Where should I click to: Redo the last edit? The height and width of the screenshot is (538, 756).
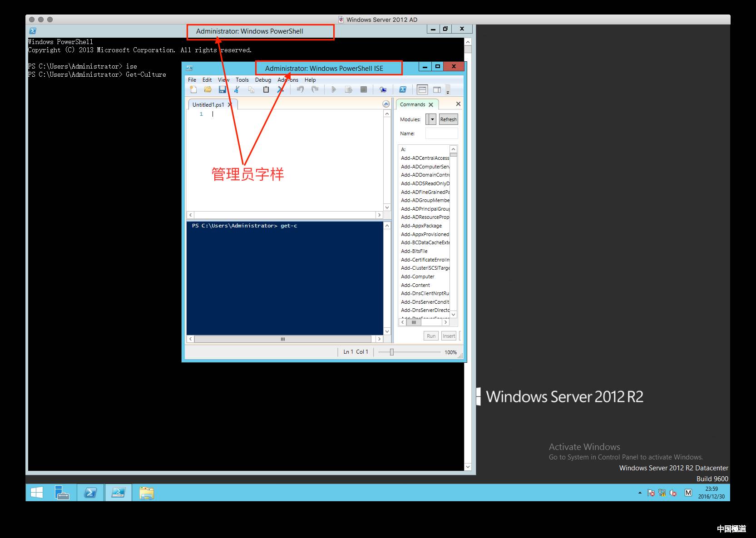(x=315, y=89)
